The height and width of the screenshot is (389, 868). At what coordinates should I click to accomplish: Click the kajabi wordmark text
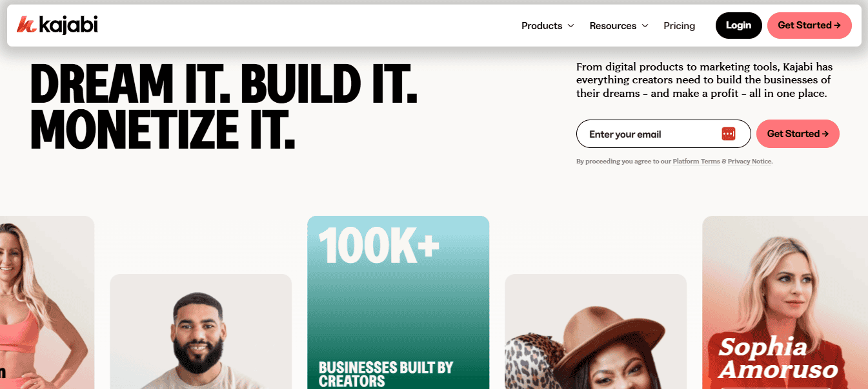pyautogui.click(x=68, y=25)
